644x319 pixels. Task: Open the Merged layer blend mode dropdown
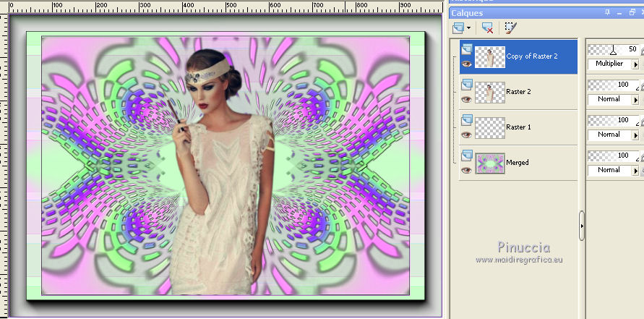tap(636, 171)
